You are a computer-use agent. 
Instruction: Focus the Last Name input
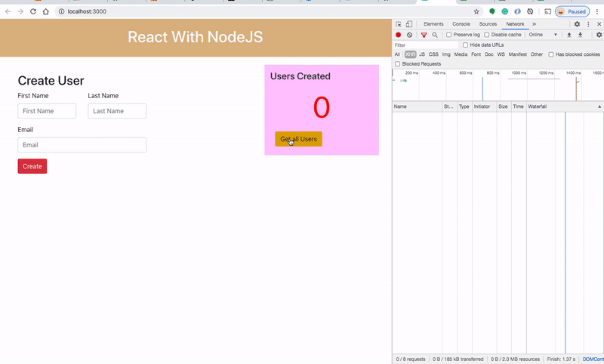[x=117, y=111]
